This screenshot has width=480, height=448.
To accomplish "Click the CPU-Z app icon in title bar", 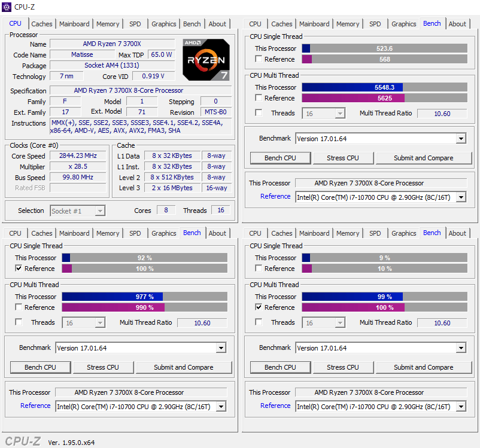I will tap(7, 7).
